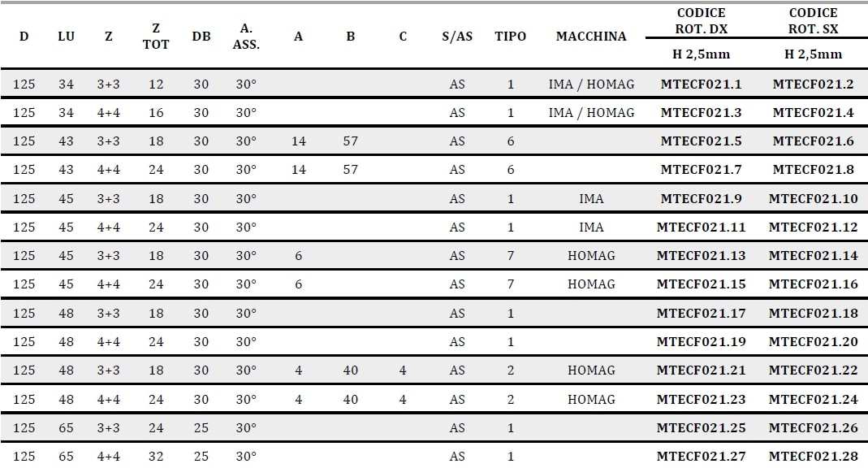Select code MTECF021.2 in ROT. SX column
The image size is (868, 468).
[x=814, y=84]
